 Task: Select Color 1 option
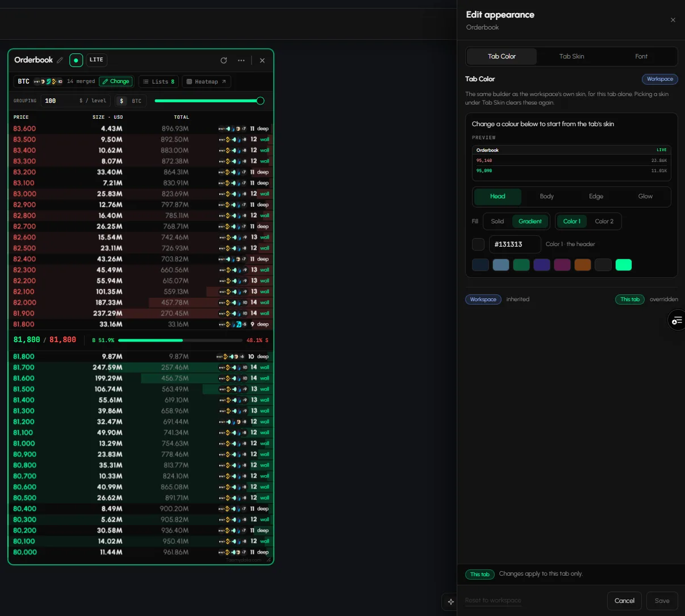point(572,221)
